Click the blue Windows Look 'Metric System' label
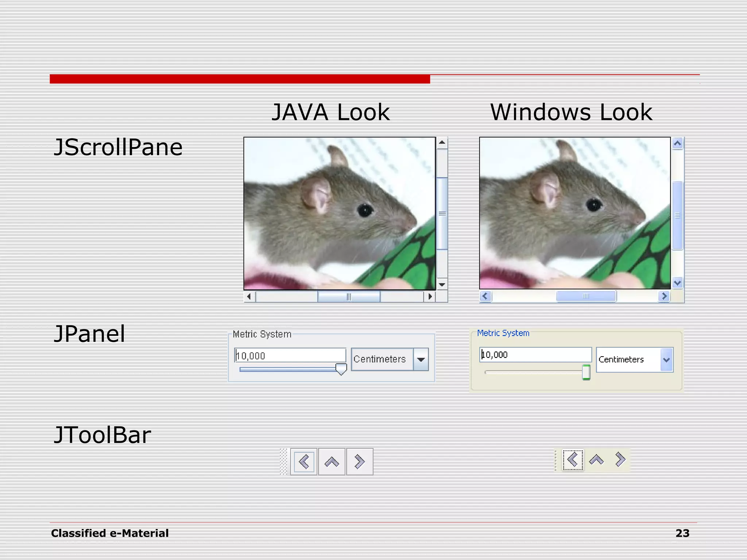 tap(503, 333)
